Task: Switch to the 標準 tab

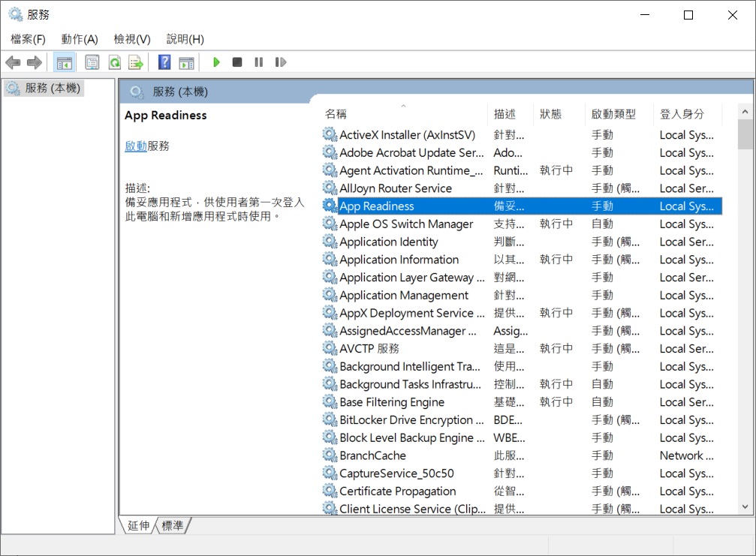Action: (173, 526)
